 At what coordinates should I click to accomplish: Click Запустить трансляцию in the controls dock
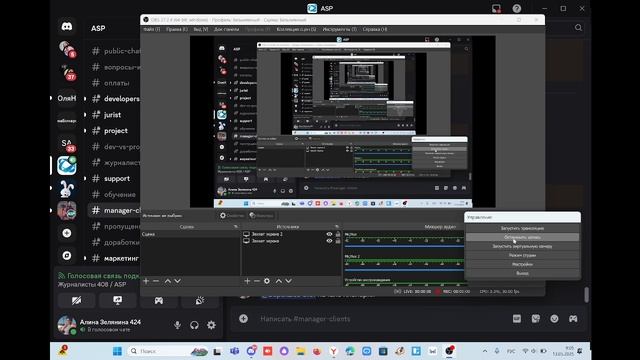coord(522,228)
